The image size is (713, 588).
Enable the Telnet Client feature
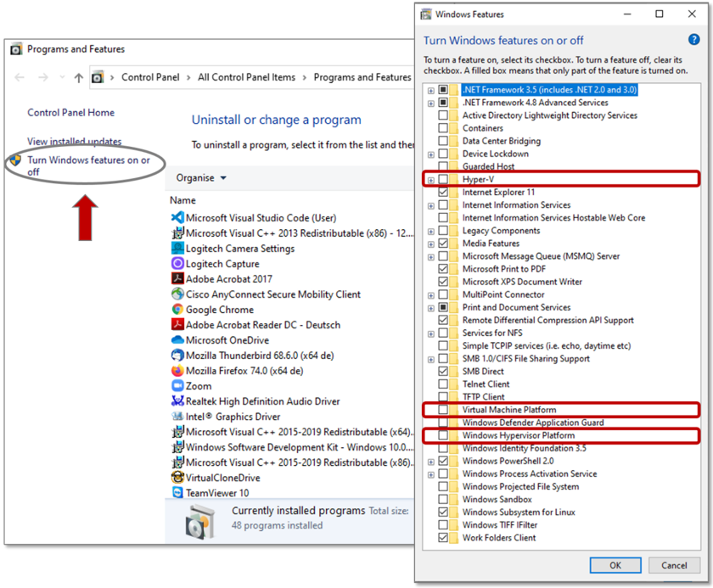click(x=443, y=384)
